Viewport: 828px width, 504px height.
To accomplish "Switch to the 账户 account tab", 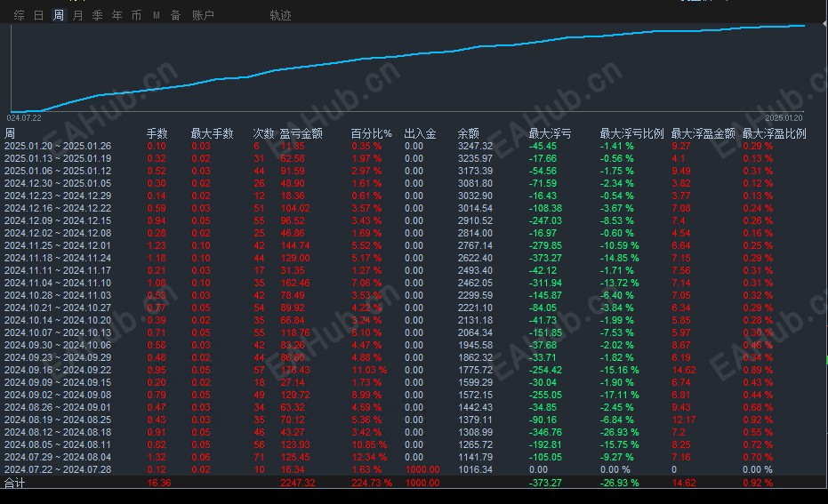I will [x=203, y=15].
